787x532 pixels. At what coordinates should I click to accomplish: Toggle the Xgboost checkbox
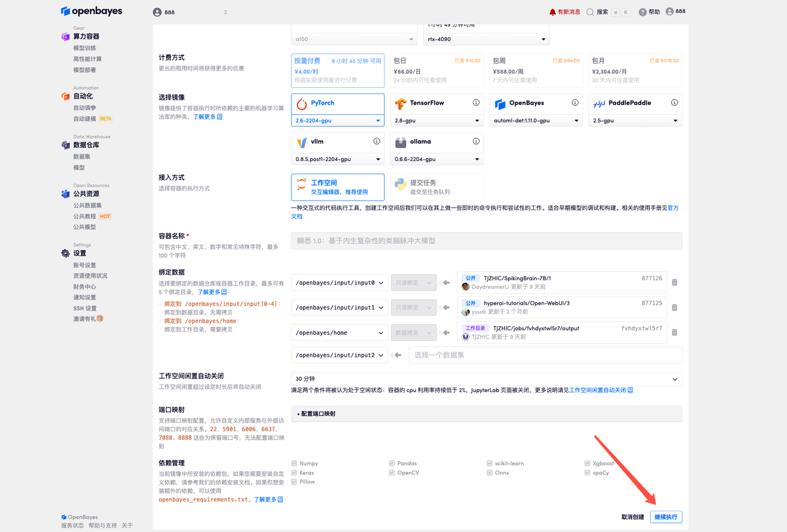point(587,463)
